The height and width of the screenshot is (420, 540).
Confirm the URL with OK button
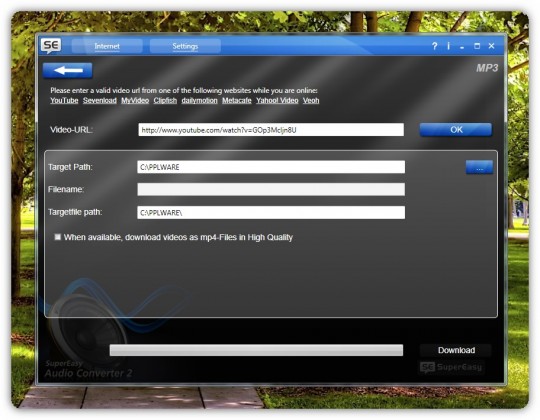tap(456, 130)
